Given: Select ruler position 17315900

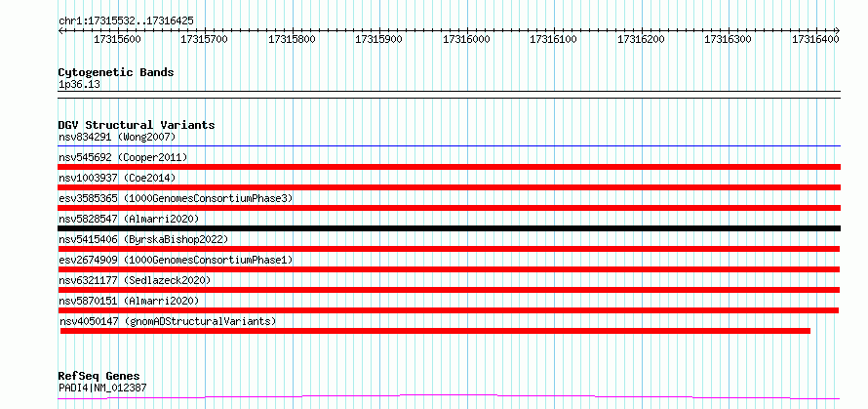Looking at the screenshot, I should pyautogui.click(x=378, y=39).
